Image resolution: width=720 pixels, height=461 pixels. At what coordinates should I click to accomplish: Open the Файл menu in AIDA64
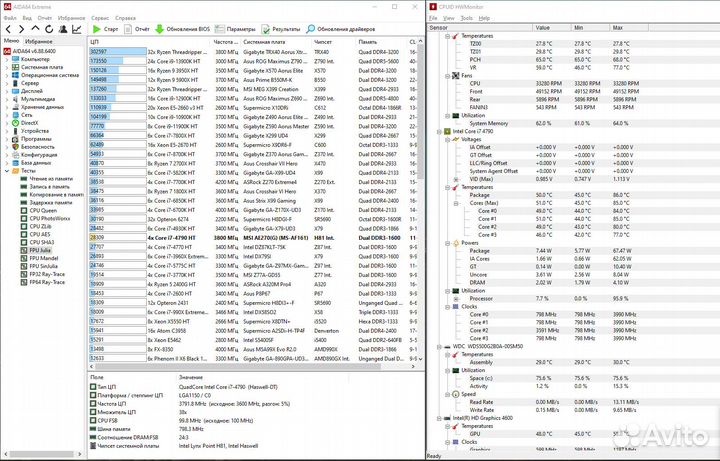point(10,18)
